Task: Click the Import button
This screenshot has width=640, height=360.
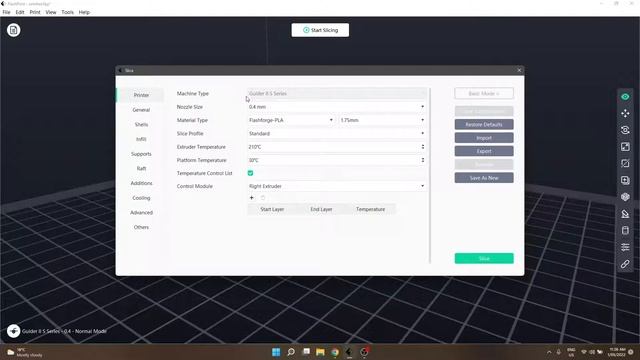Action: 484,138
